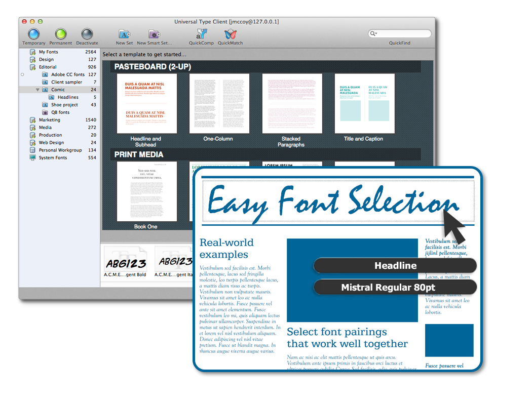This screenshot has width=532, height=405.
Task: Click the Mistral Regular 80pt label
Action: tap(395, 288)
